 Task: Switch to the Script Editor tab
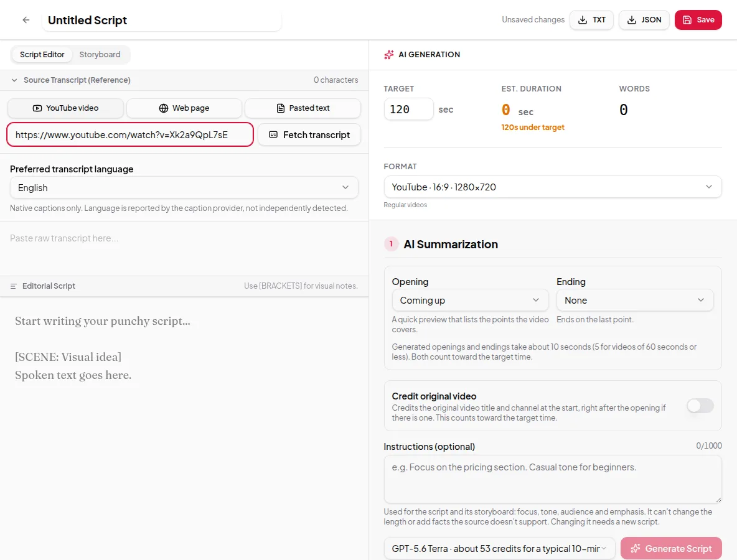(x=42, y=55)
